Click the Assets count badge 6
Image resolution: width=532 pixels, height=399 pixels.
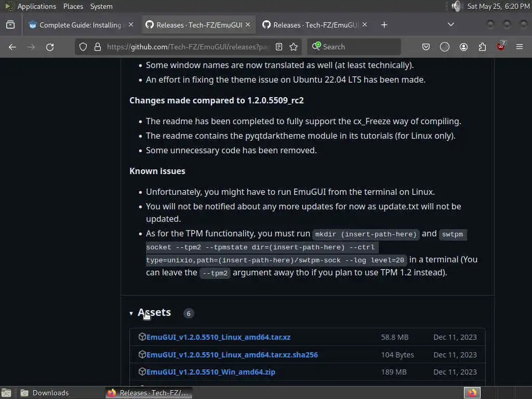189,313
